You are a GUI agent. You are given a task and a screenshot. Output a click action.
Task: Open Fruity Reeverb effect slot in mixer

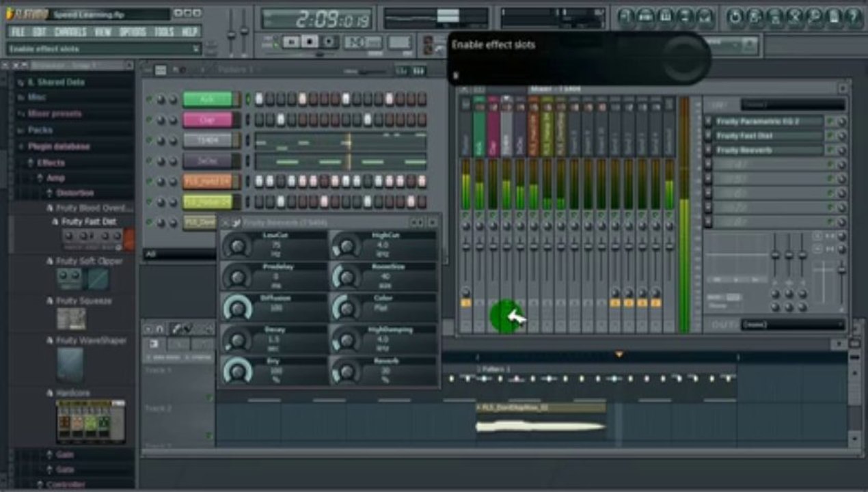coord(768,150)
